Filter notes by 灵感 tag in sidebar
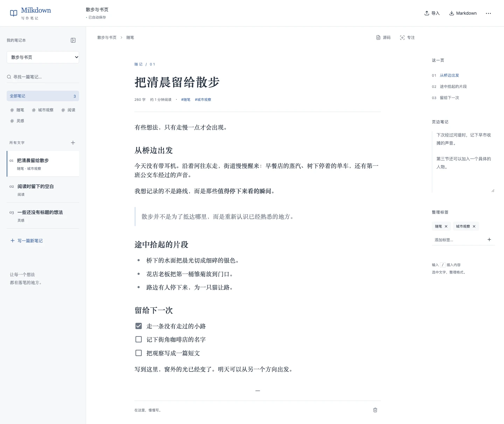Viewport: 504px width, 424px height. tap(17, 121)
